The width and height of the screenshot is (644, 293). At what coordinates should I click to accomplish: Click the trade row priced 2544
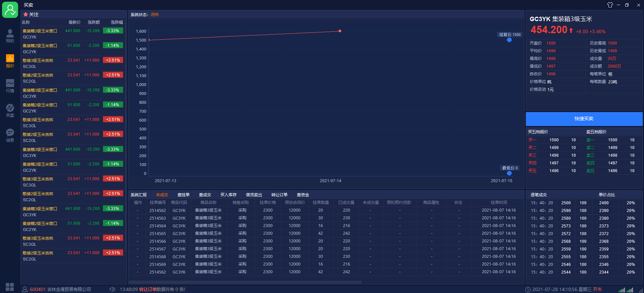584,272
